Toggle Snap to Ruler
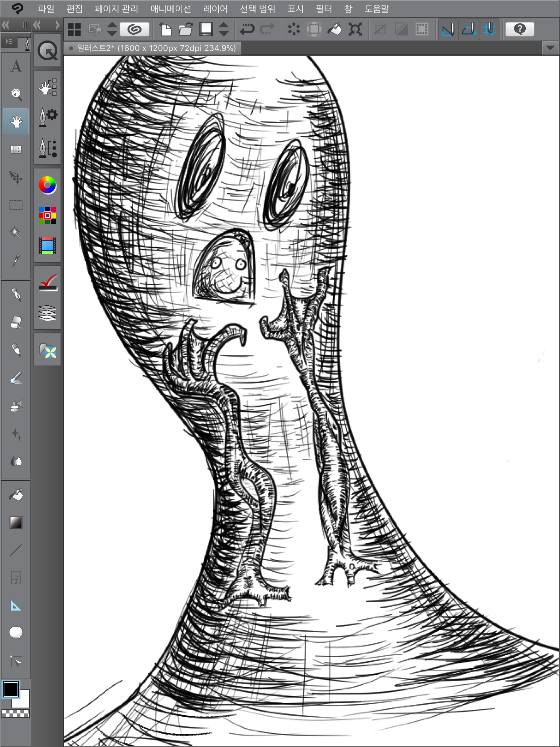Screen dimensions: 560x747 (x=448, y=29)
